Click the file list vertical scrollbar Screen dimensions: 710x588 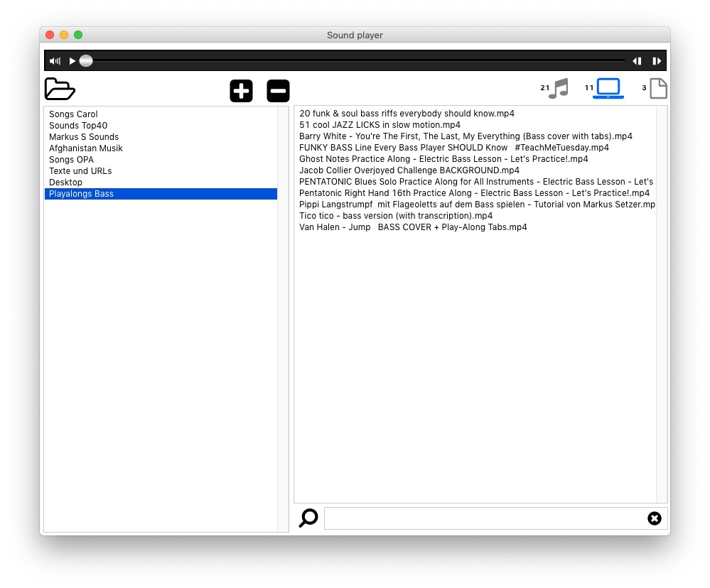(x=662, y=304)
